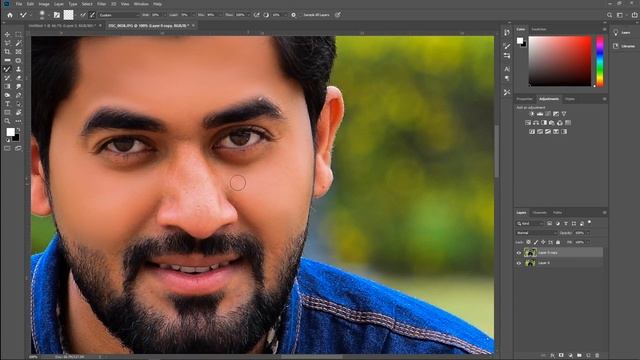Select the Lasso tool
Image resolution: width=640 pixels, height=360 pixels.
(7, 43)
